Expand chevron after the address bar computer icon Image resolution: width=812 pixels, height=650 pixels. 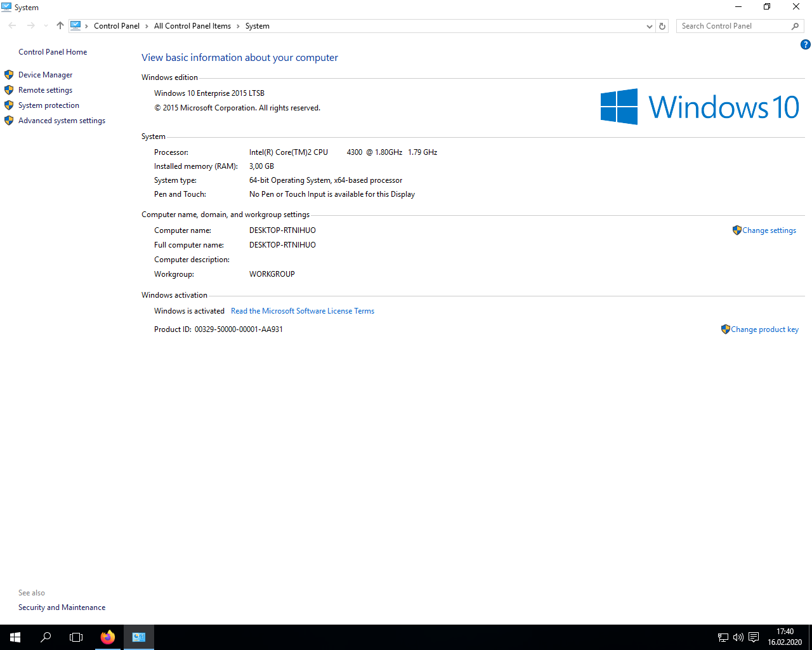87,26
